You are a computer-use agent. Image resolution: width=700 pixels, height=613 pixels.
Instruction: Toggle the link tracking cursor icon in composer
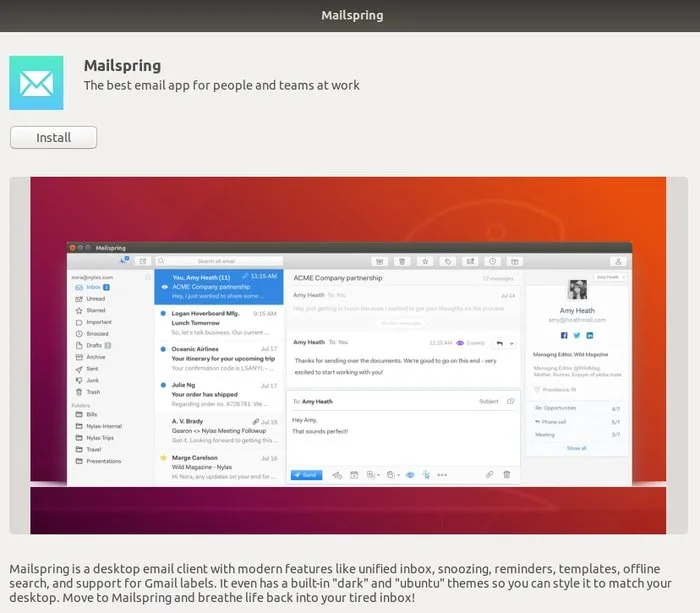(x=426, y=475)
